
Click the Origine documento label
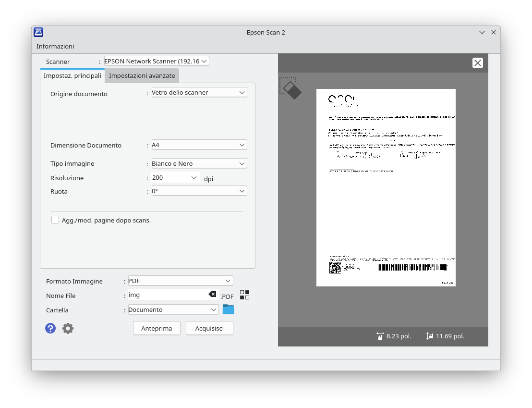coord(79,94)
